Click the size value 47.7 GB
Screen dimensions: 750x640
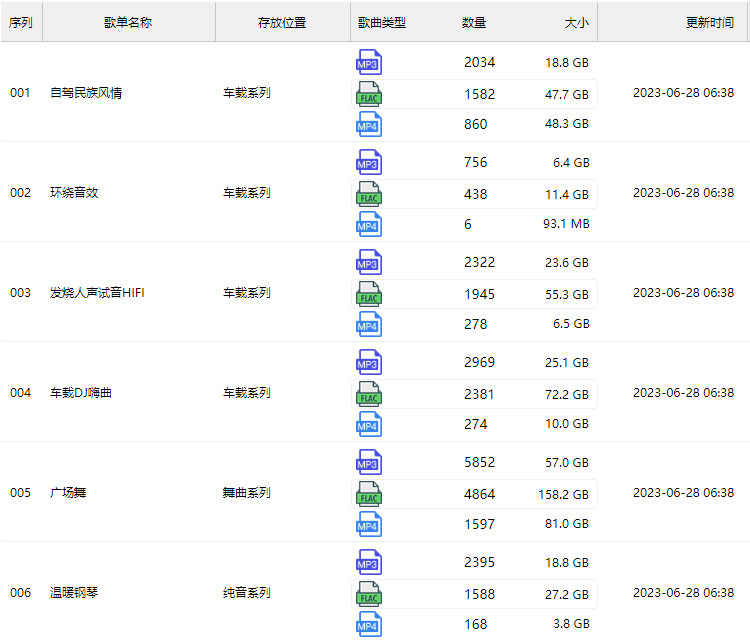point(567,95)
